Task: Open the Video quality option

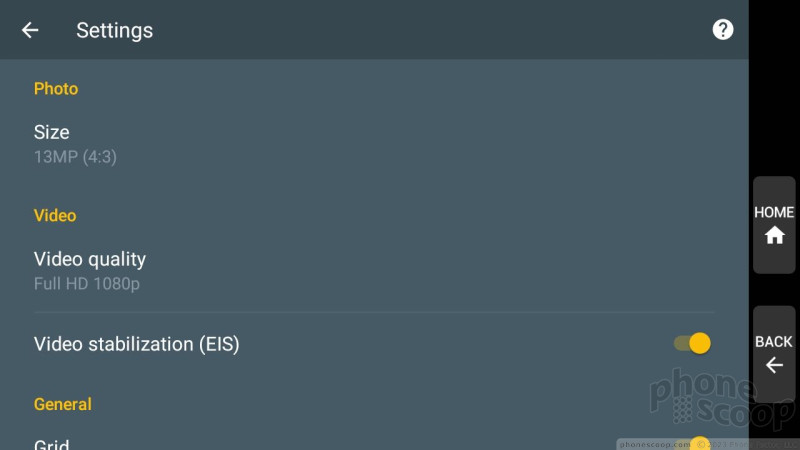Action: (x=374, y=270)
